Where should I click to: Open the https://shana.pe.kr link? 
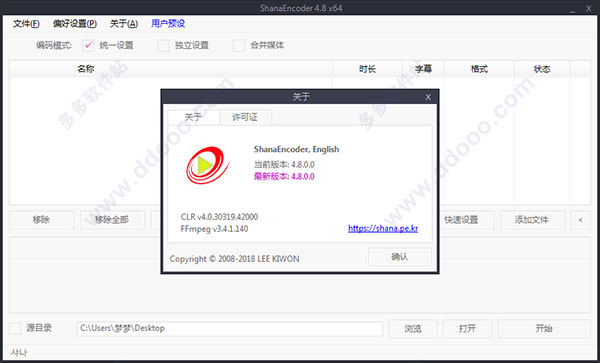tap(383, 228)
